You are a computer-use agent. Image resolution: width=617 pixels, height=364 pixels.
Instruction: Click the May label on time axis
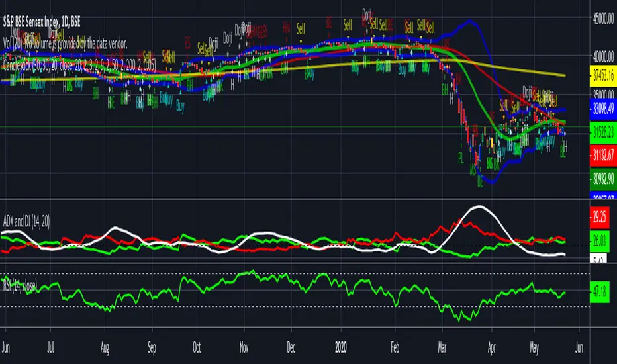click(x=534, y=348)
